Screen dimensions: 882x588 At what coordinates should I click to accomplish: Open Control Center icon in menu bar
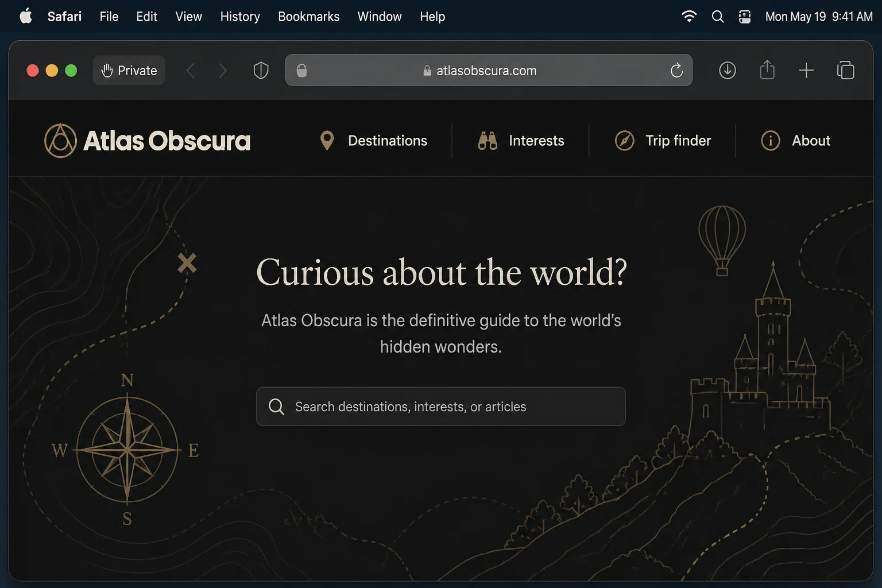click(745, 17)
